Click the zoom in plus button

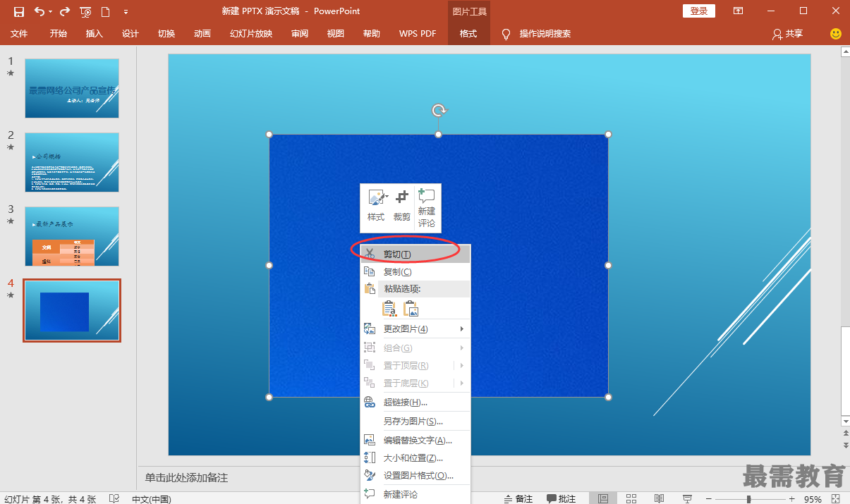tap(791, 499)
